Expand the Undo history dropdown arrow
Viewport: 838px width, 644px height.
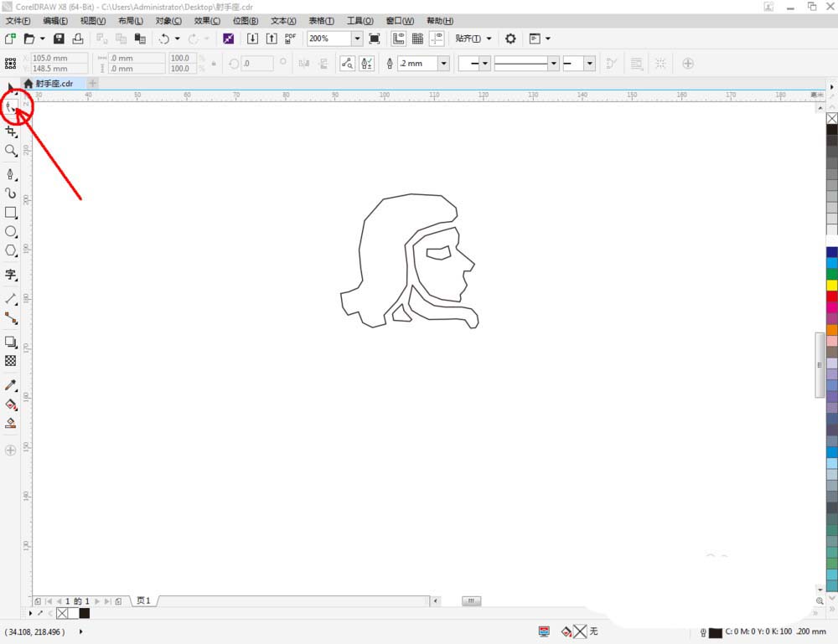[x=177, y=39]
